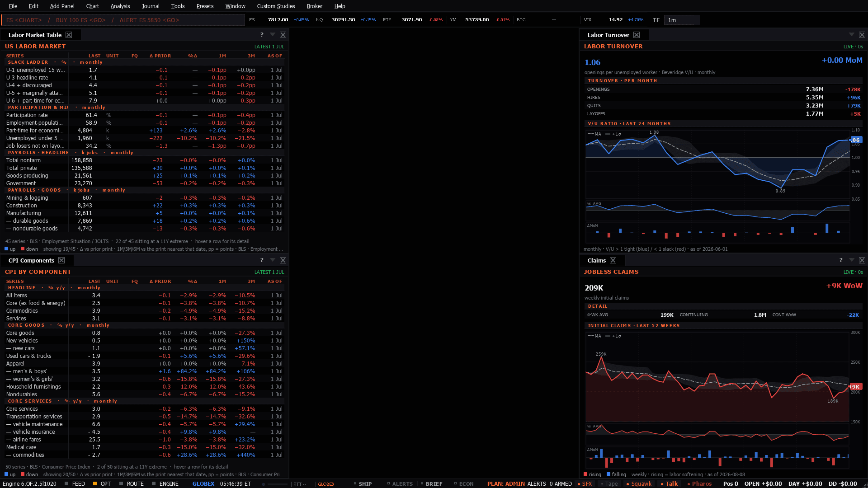Click the ALERT ES 5850 <GO> command
Viewport: 868px width, 488px height.
(150, 20)
